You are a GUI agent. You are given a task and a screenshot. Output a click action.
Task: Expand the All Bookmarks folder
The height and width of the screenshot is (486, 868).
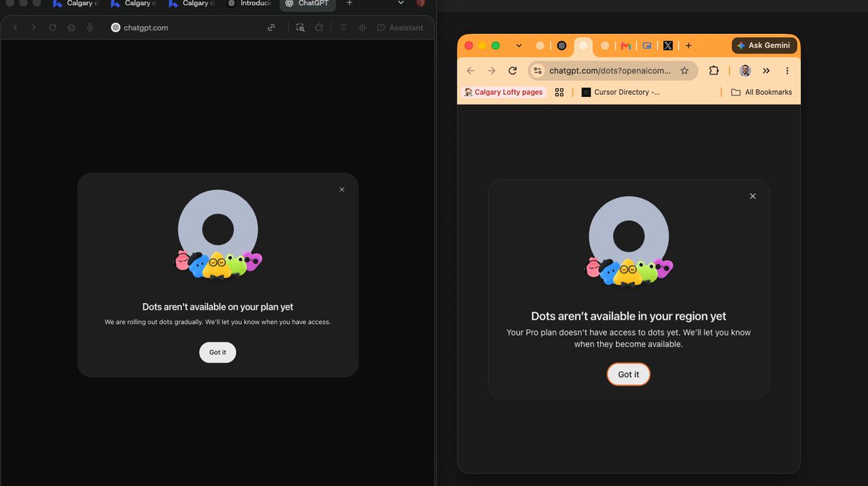point(762,93)
